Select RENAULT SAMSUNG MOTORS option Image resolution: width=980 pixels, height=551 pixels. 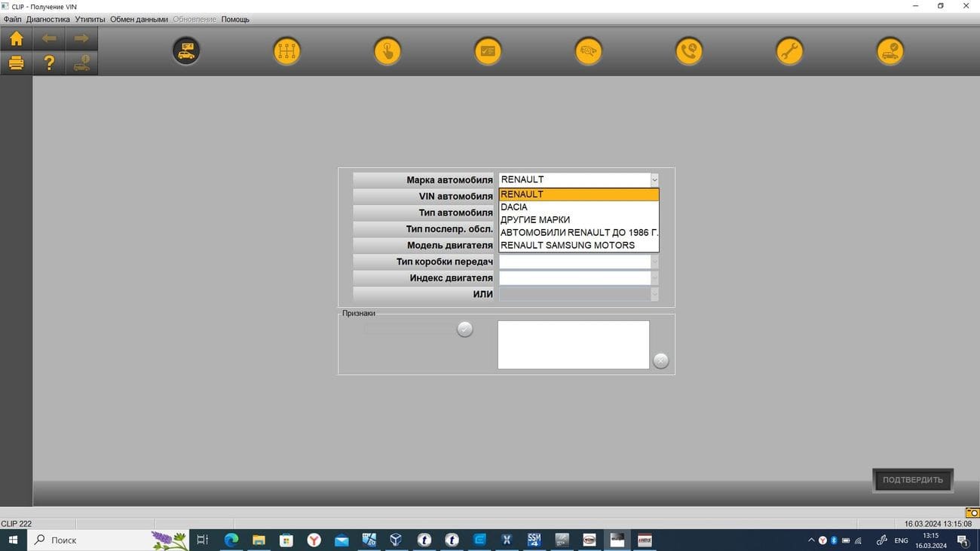(579, 245)
